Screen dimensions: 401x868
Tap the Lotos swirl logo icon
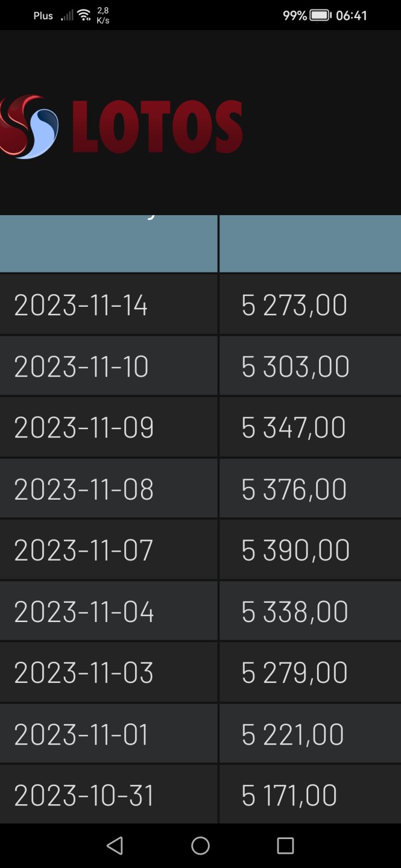tap(30, 127)
